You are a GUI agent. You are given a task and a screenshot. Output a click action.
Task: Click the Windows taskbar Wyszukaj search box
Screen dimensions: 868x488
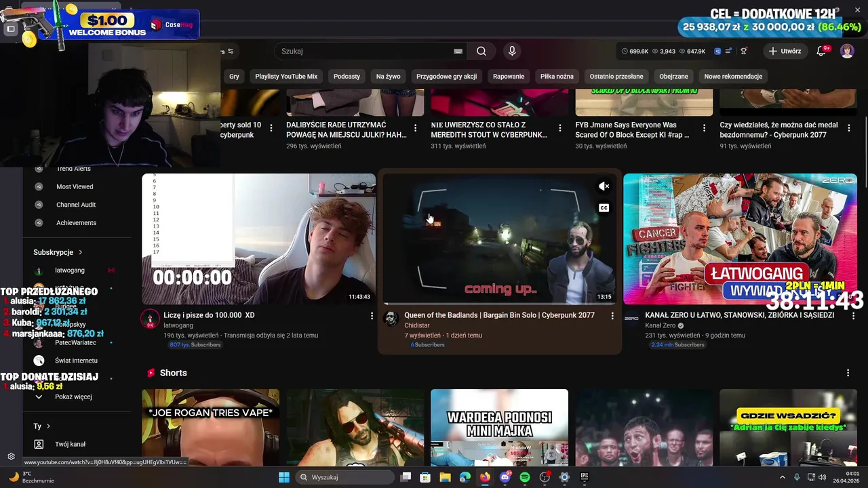point(344,477)
